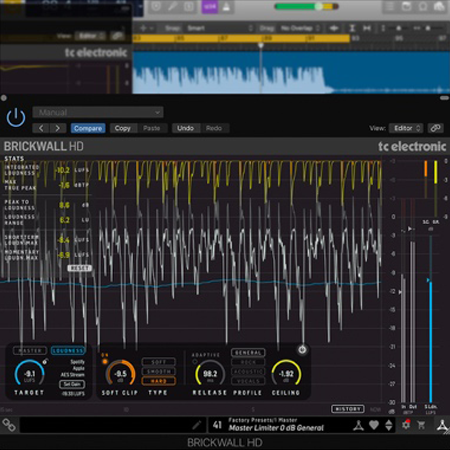Click the preset up/down stepper arrows

click(389, 425)
